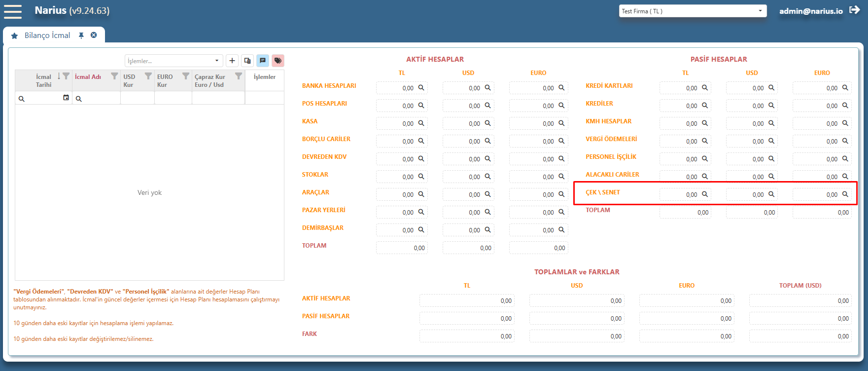Sort by the İcmal Adı column header
Viewport: 868px width, 371px height.
tap(88, 77)
